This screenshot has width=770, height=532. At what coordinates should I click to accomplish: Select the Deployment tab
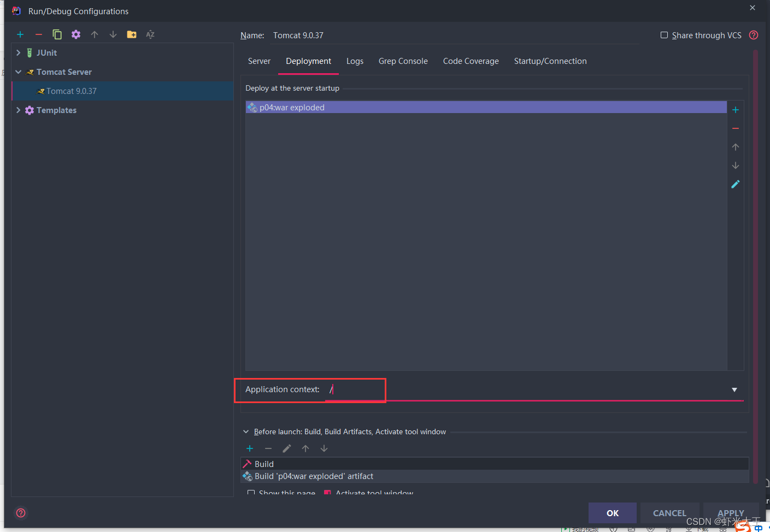click(x=308, y=61)
